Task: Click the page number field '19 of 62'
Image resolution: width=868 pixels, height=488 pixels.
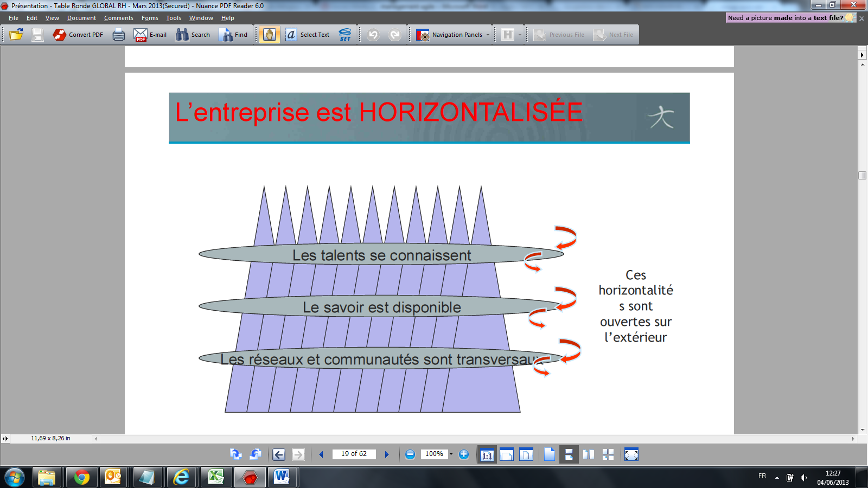Action: pos(354,454)
